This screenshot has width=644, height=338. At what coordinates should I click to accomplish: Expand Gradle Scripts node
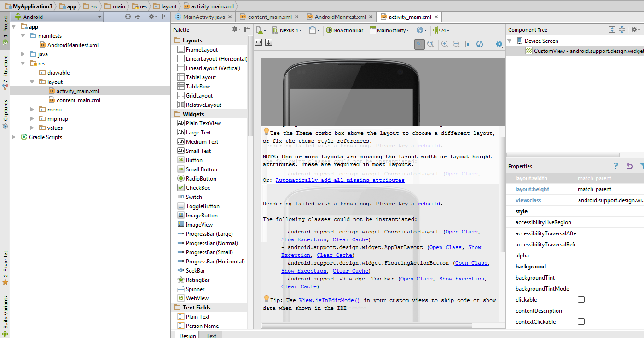(x=14, y=137)
